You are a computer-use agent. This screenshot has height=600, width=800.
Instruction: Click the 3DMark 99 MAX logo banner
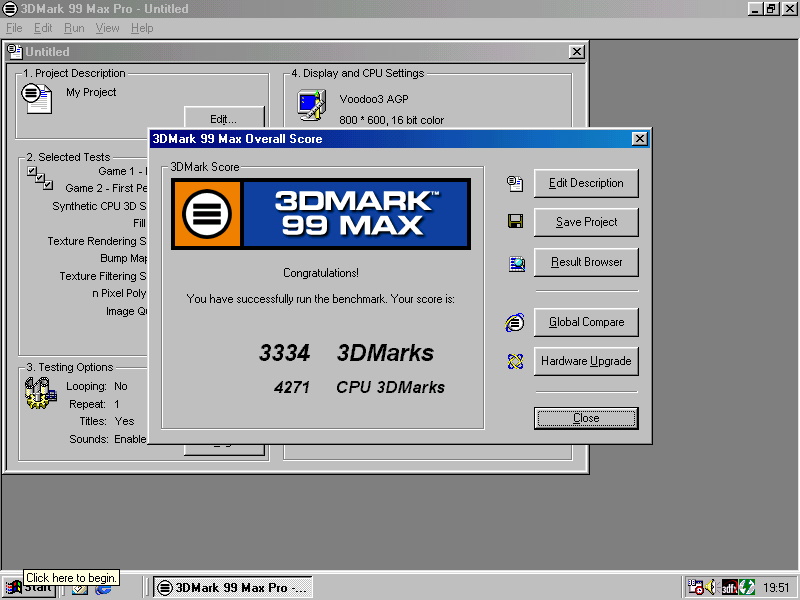pyautogui.click(x=321, y=214)
